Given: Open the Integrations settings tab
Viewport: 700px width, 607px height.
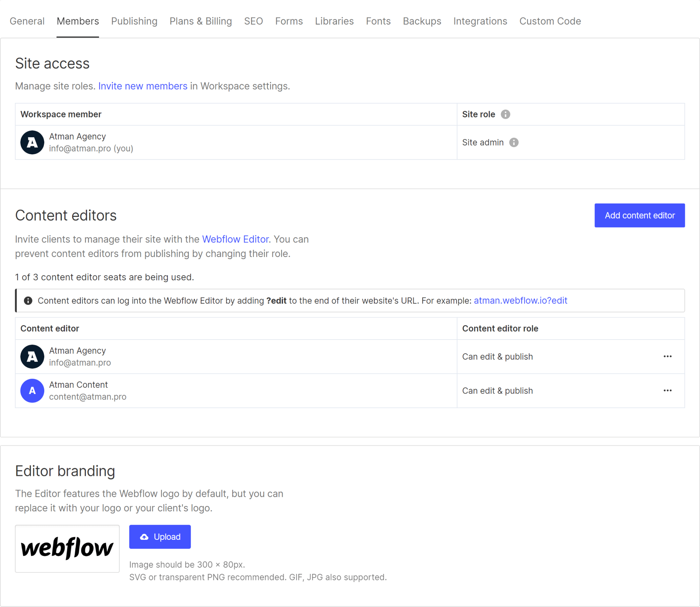Looking at the screenshot, I should [x=480, y=21].
